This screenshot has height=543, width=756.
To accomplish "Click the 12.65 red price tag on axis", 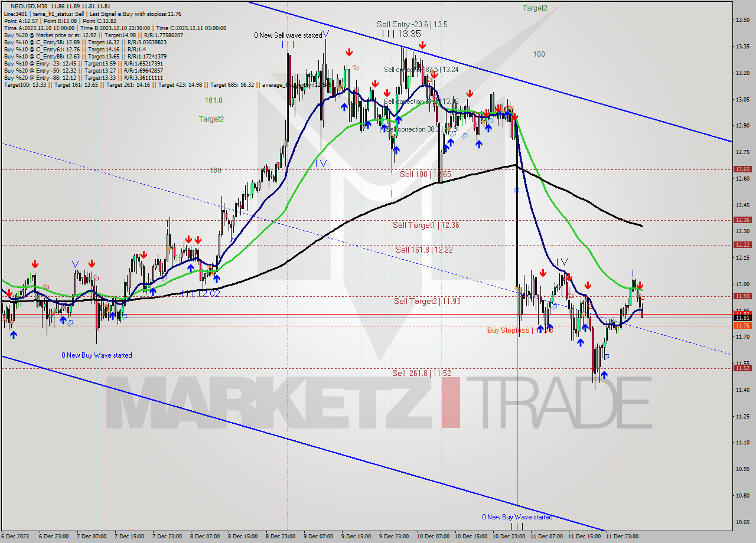I will point(742,169).
